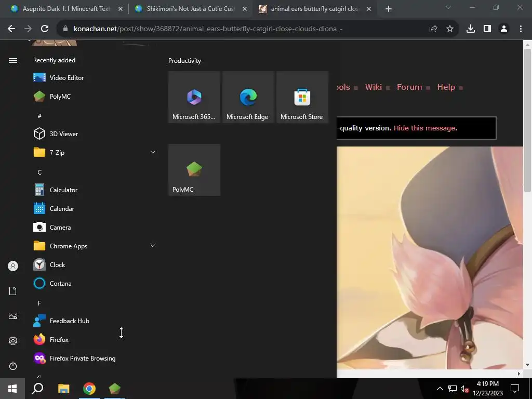
Task: Click the anime image on the page
Action: (430, 258)
